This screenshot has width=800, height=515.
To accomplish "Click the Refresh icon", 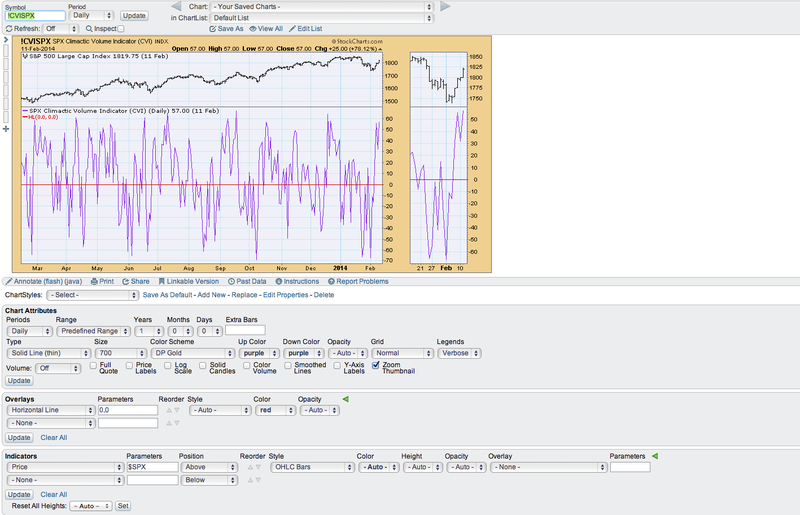I will (x=9, y=29).
